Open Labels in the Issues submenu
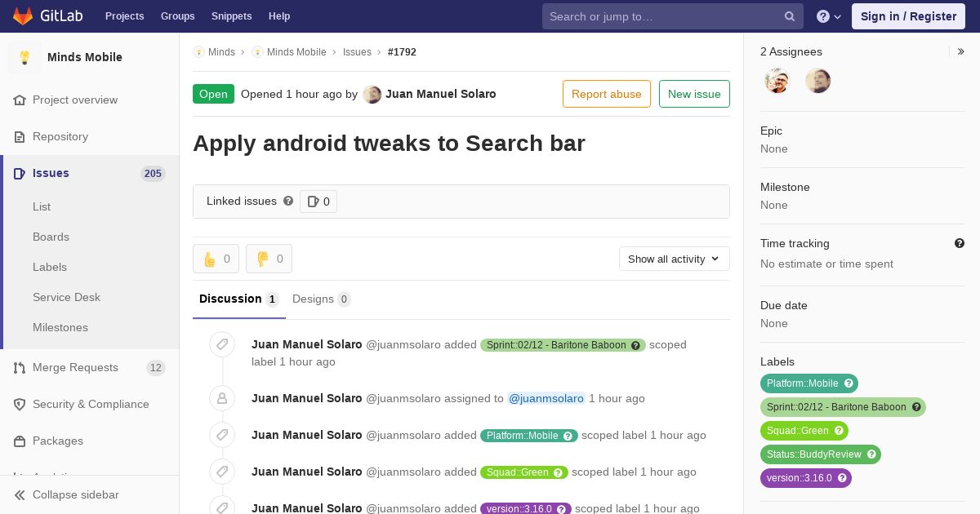980x514 pixels. (x=50, y=267)
